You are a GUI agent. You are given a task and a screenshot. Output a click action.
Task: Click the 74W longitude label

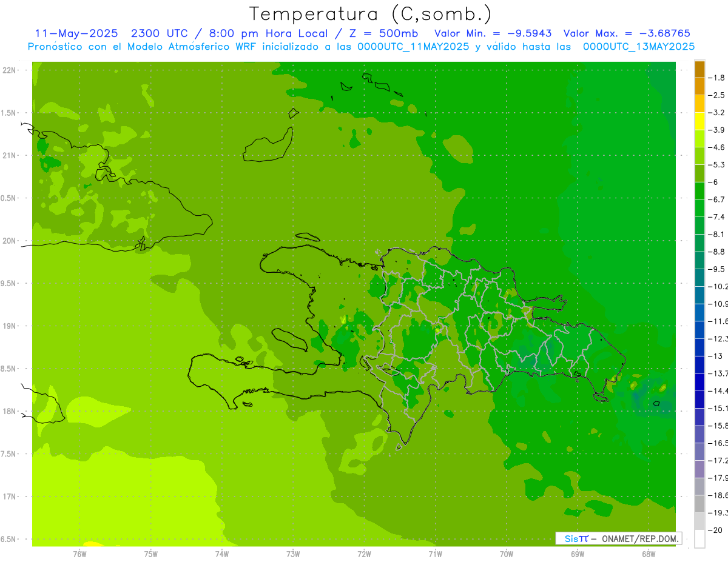221,554
